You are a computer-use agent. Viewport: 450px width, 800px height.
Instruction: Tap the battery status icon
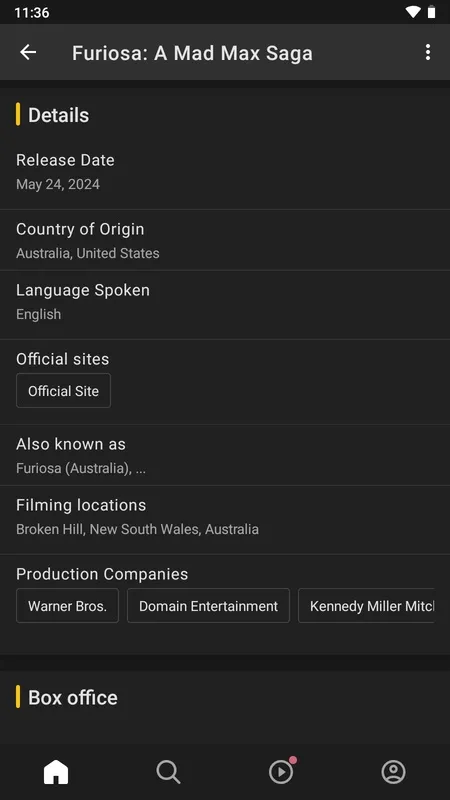click(432, 12)
